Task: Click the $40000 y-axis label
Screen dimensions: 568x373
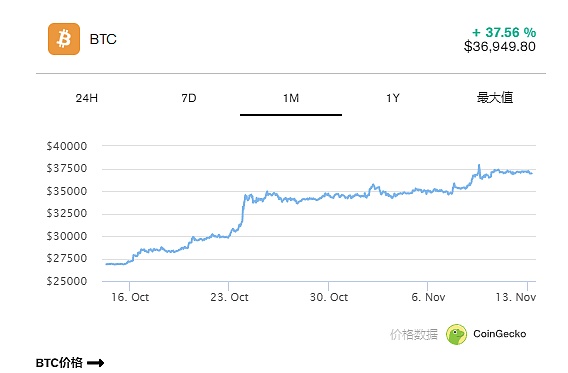Action: tap(67, 146)
